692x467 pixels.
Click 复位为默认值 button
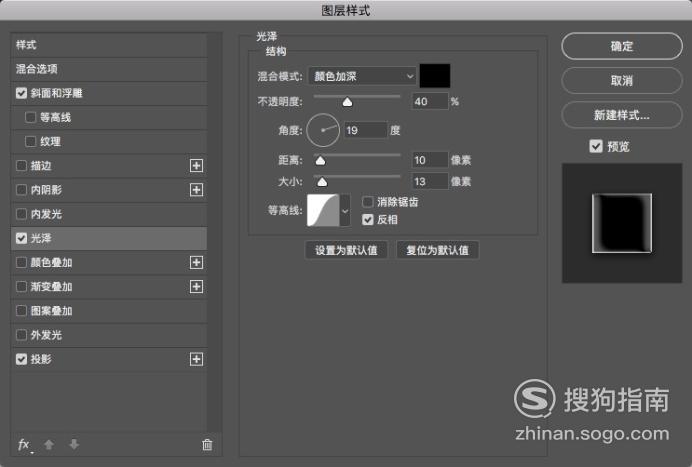coord(437,250)
